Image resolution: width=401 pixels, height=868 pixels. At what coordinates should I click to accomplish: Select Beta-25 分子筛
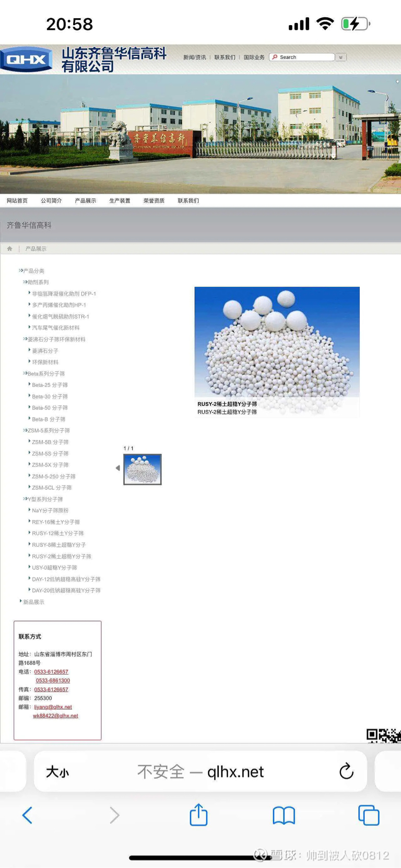50,385
